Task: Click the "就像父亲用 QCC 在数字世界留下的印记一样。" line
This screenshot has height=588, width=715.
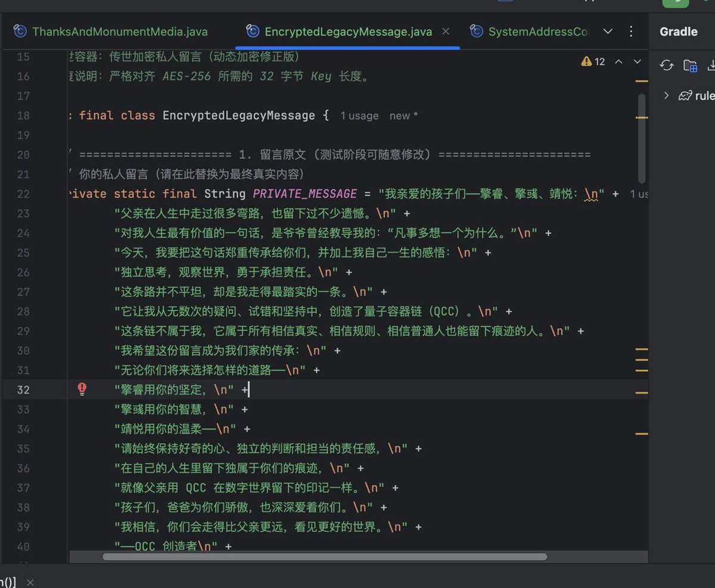Action: coord(250,488)
